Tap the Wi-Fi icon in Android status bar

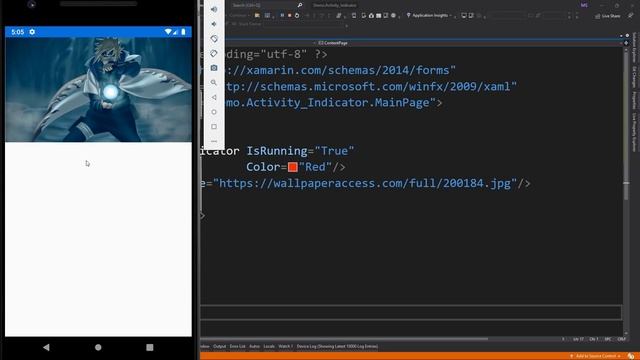click(x=167, y=32)
